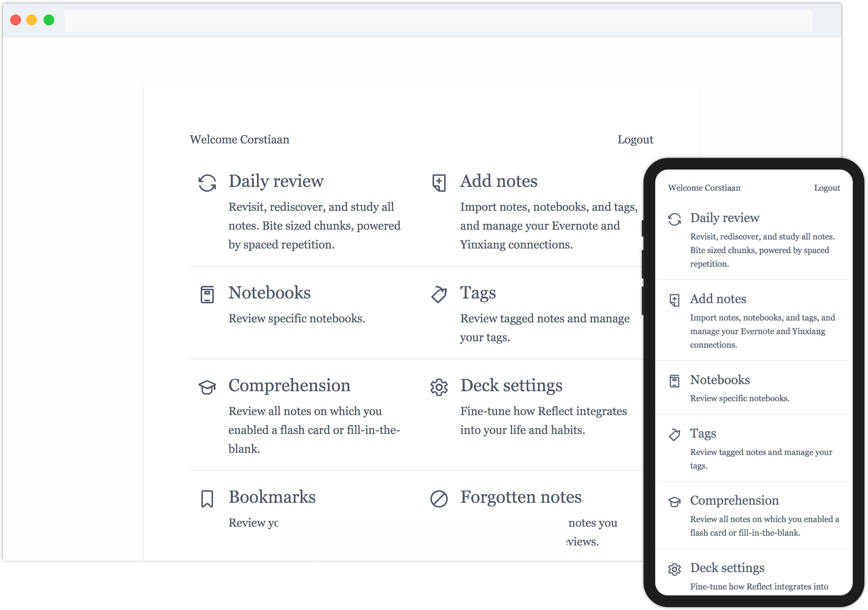Open the Notebooks heading in mobile view
This screenshot has width=868, height=610.
coord(720,380)
